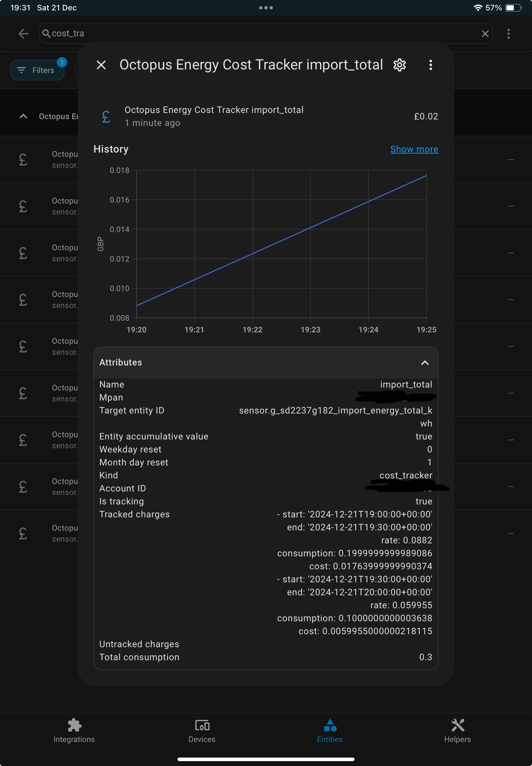
Task: Open the dialog's three-dot overflow menu
Action: pyautogui.click(x=430, y=65)
